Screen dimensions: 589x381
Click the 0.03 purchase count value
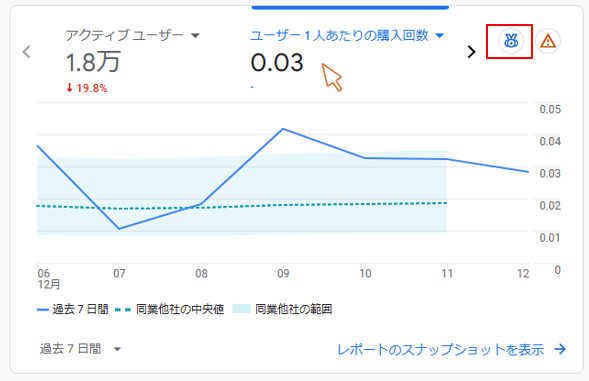277,62
